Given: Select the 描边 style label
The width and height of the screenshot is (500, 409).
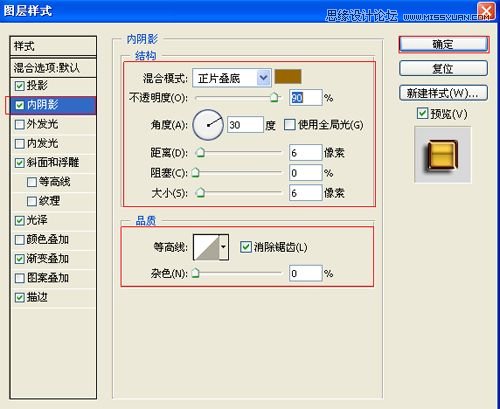Looking at the screenshot, I should pos(37,297).
